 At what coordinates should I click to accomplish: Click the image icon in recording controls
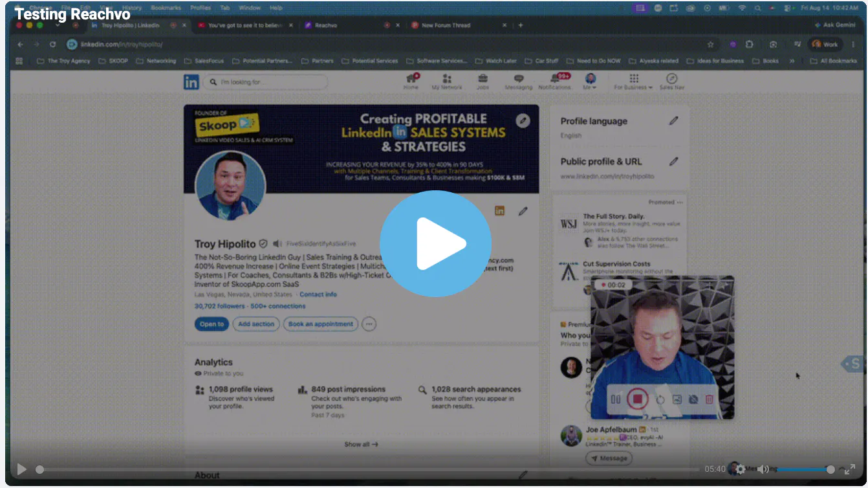(677, 399)
